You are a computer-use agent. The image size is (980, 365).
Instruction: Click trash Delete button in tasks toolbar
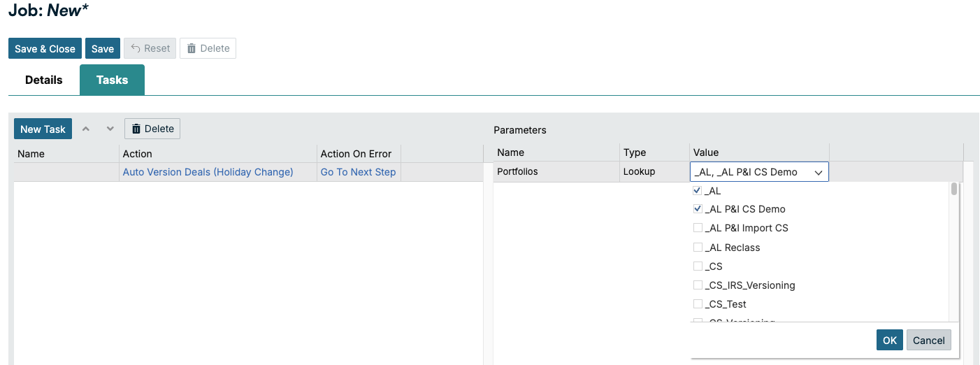152,129
